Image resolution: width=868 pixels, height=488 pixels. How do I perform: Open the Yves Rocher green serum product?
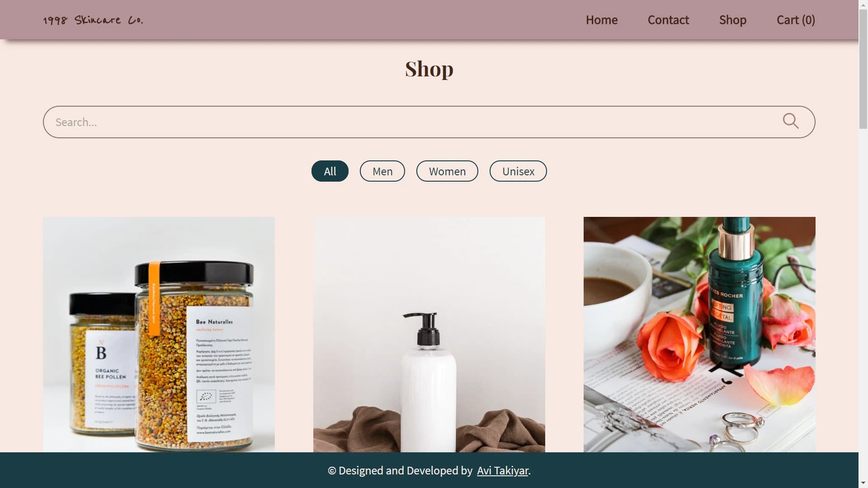[699, 334]
